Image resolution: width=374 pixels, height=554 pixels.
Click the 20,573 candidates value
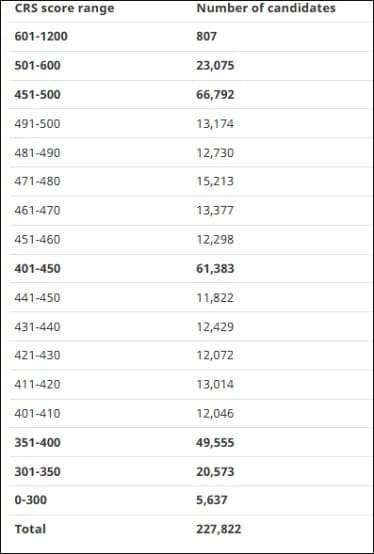click(215, 472)
